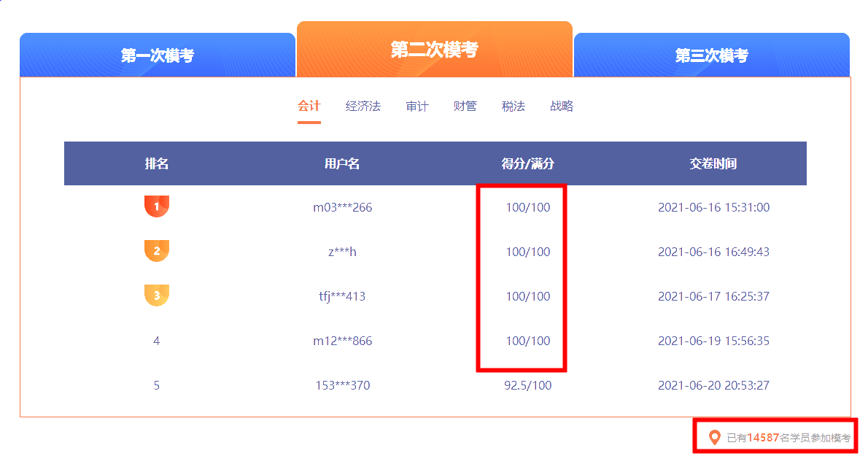Open the 第三次模考 tab
The image size is (868, 456).
[711, 55]
